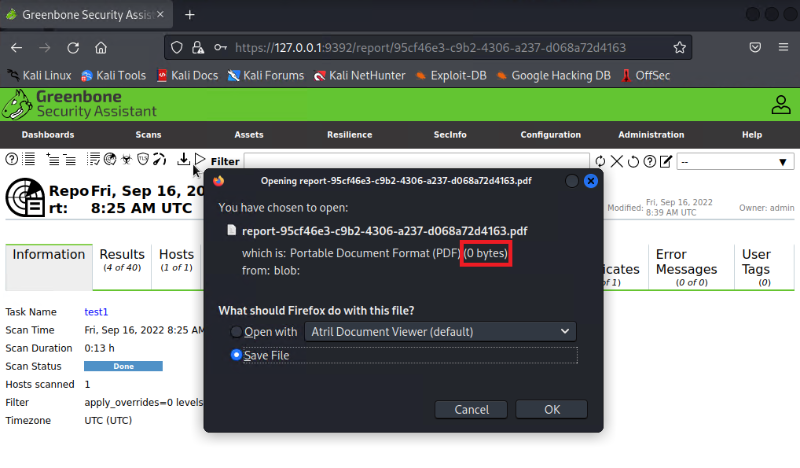Click the help question mark icon in the left toolbar
800x468 pixels.
tap(12, 160)
